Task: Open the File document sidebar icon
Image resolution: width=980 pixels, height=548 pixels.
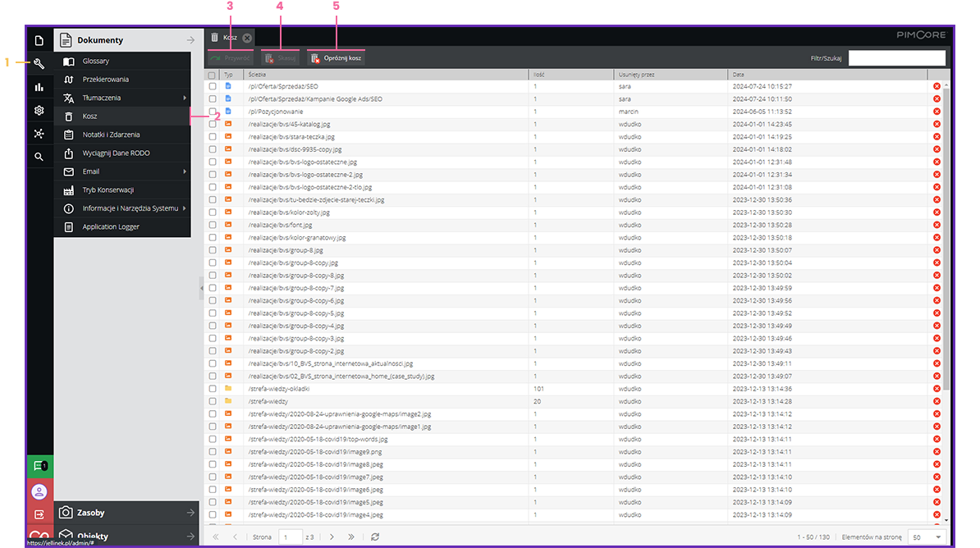Action: coord(39,40)
